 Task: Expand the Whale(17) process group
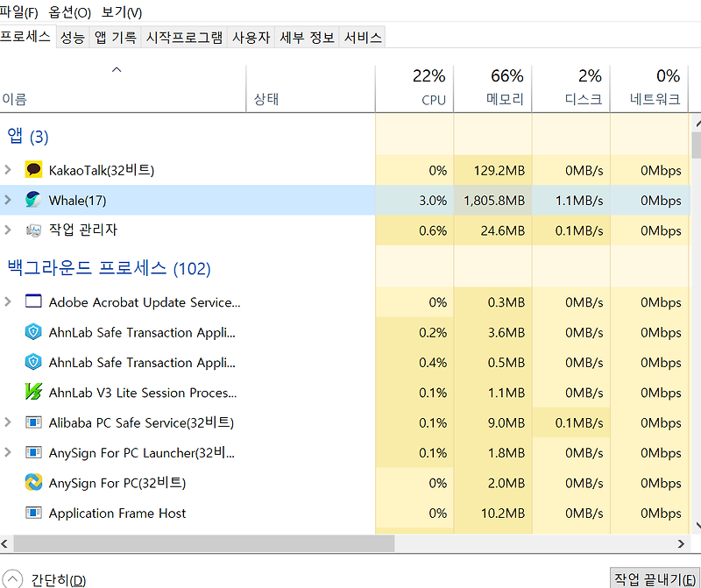[x=8, y=200]
